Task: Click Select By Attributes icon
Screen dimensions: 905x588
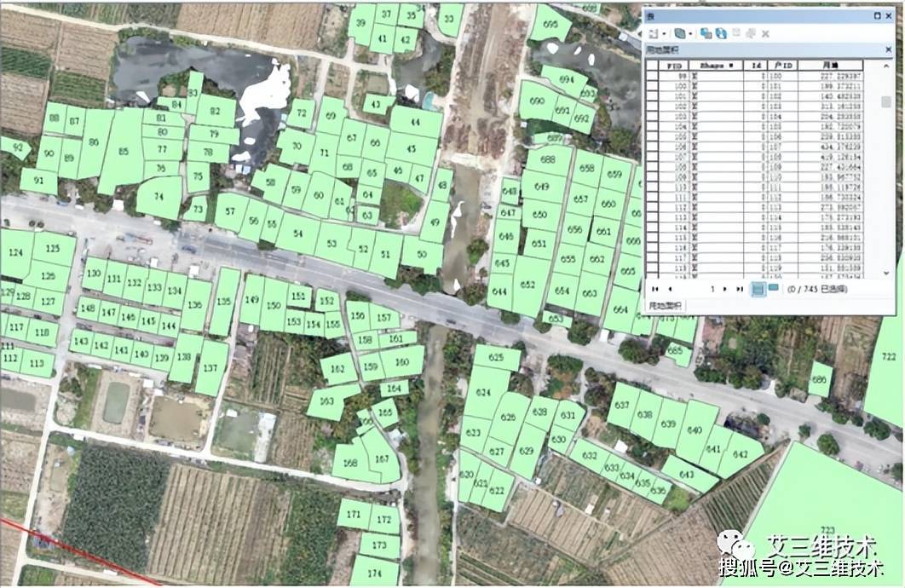Action: 708,33
